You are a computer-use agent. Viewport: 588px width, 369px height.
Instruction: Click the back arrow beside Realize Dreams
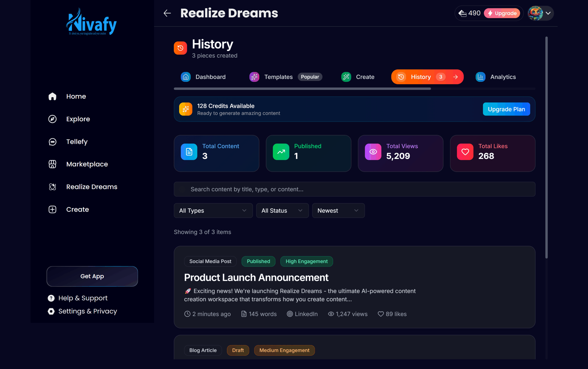[x=167, y=13]
